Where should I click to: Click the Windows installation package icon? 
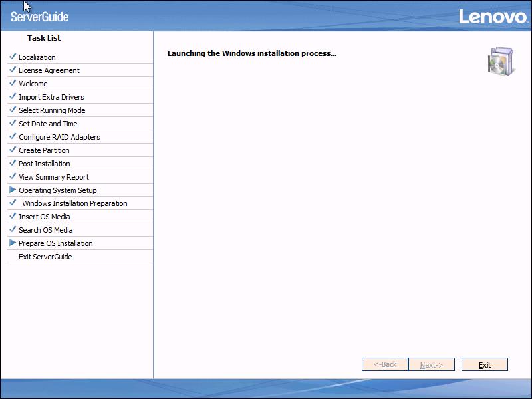[x=501, y=61]
